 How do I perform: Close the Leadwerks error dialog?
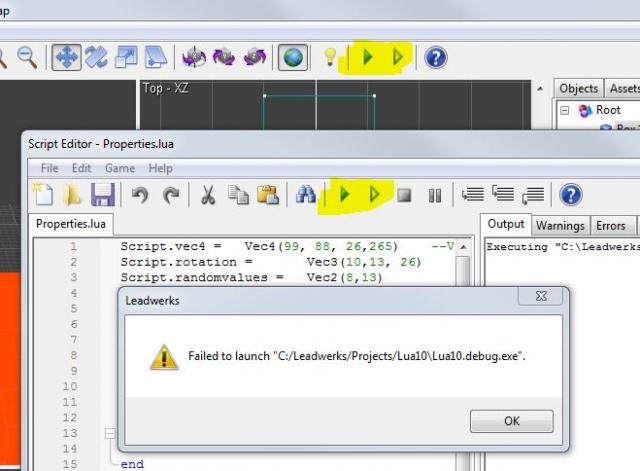(x=541, y=295)
